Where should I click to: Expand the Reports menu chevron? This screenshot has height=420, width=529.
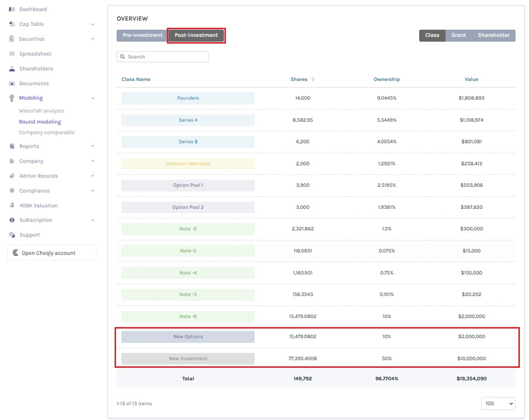point(92,146)
